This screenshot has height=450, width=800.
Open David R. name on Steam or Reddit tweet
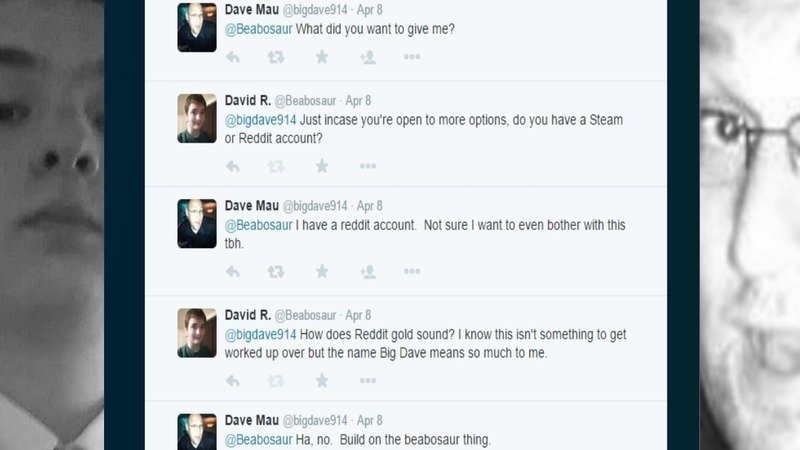(247, 100)
